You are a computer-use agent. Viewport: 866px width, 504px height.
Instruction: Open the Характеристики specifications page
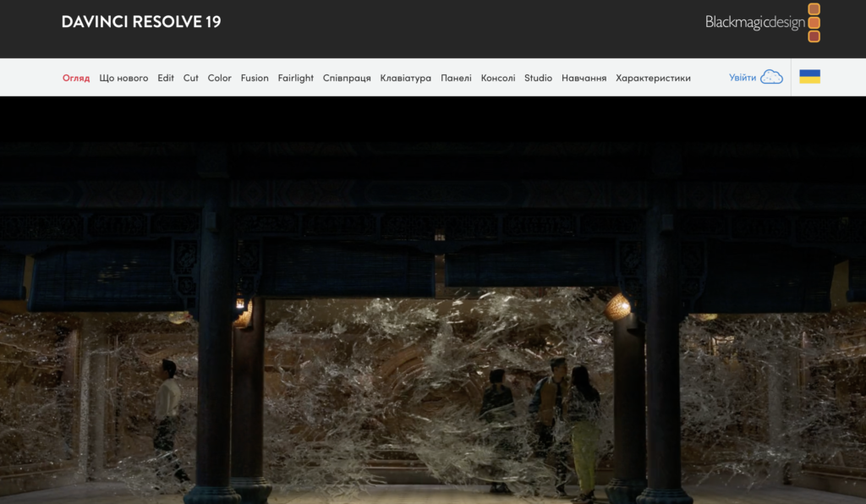[653, 78]
